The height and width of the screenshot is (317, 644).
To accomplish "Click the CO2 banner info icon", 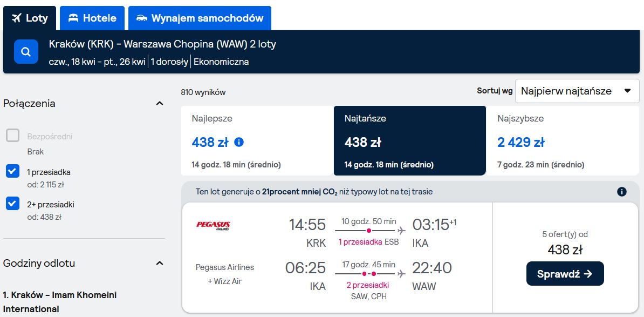I will point(622,192).
